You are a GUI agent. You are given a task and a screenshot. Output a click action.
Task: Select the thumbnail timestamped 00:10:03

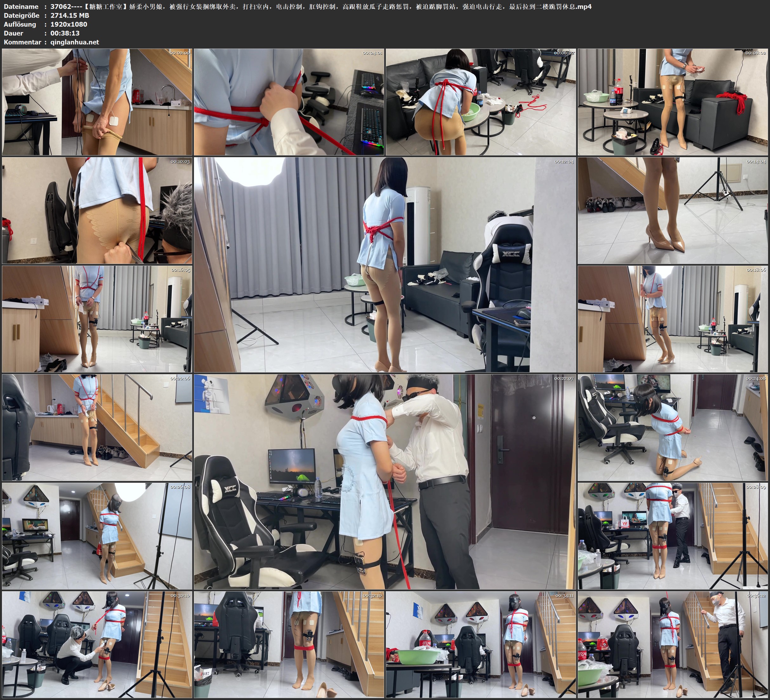click(97, 210)
